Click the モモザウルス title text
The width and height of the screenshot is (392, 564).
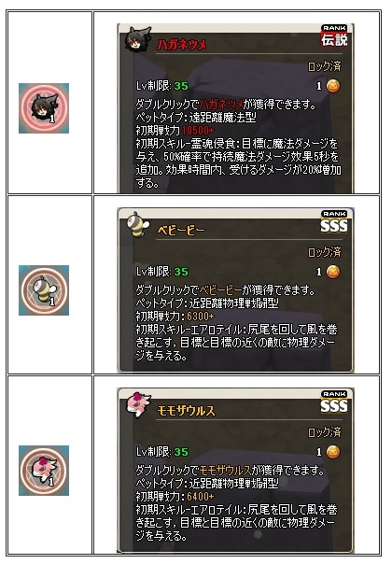point(187,411)
